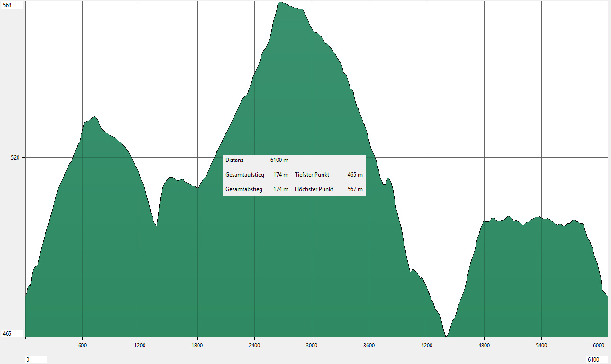Select the 3600 x-axis tick label
The image size is (611, 364).
coord(369,345)
